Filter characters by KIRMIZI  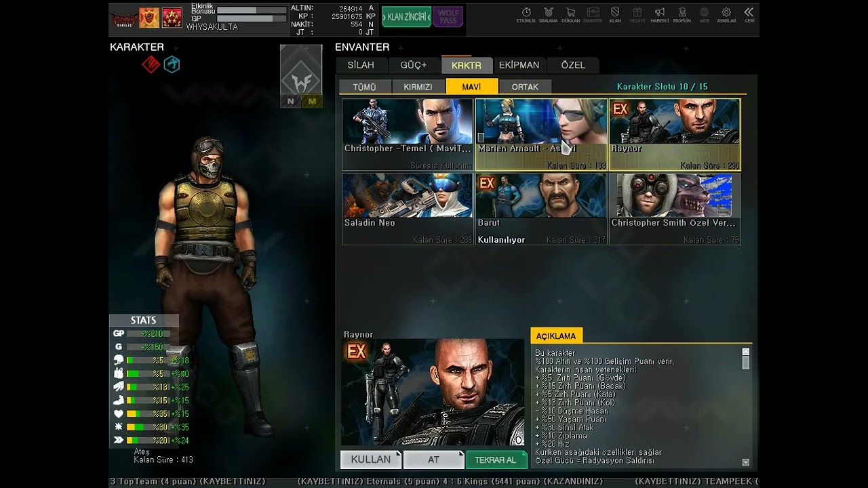[418, 87]
